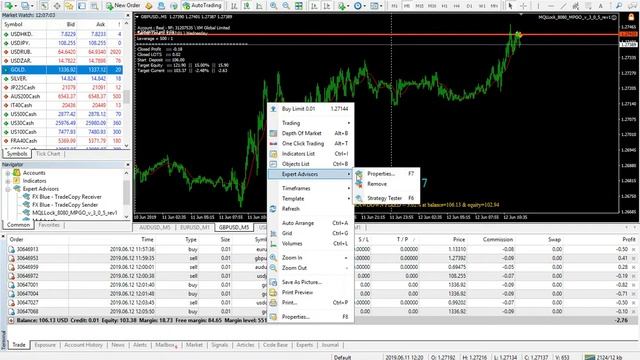Choose Remove in Expert Advisors submenu

tap(386, 184)
